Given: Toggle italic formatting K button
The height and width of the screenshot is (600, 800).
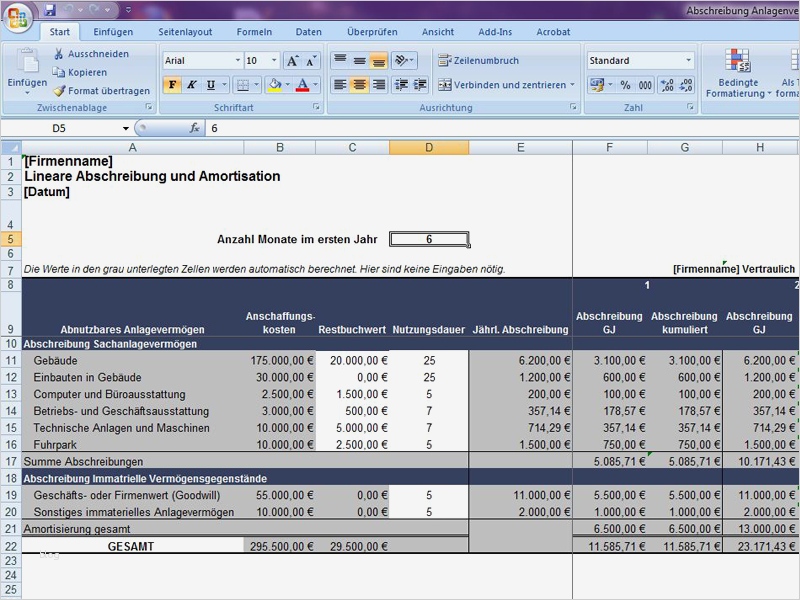Looking at the screenshot, I should point(193,86).
